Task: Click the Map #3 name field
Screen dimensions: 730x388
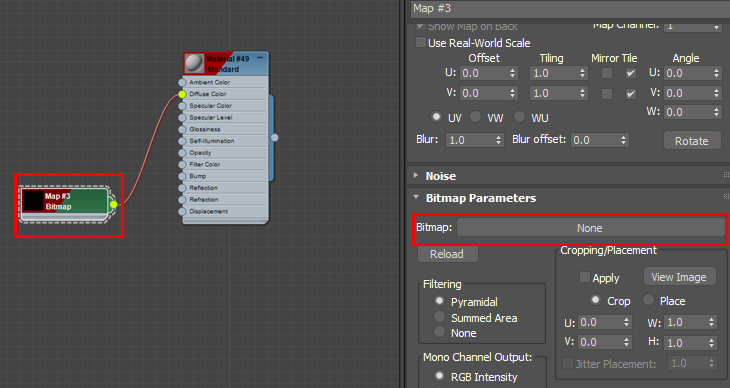Action: click(x=570, y=8)
